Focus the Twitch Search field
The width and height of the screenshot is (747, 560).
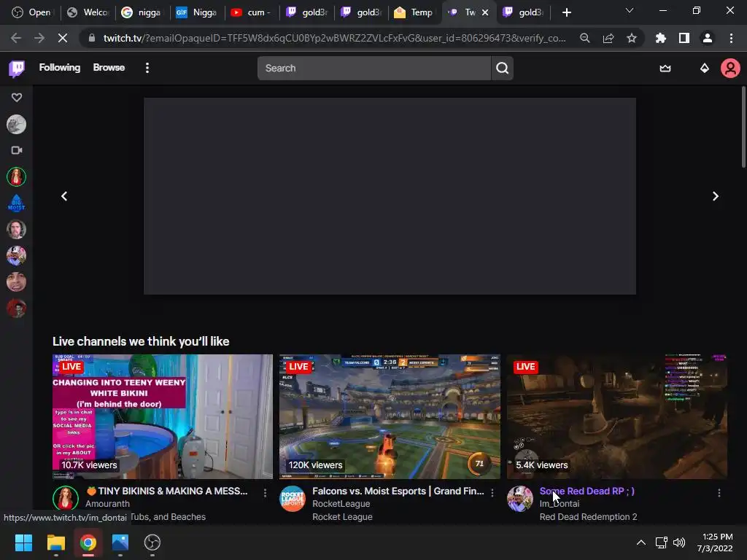tap(374, 68)
